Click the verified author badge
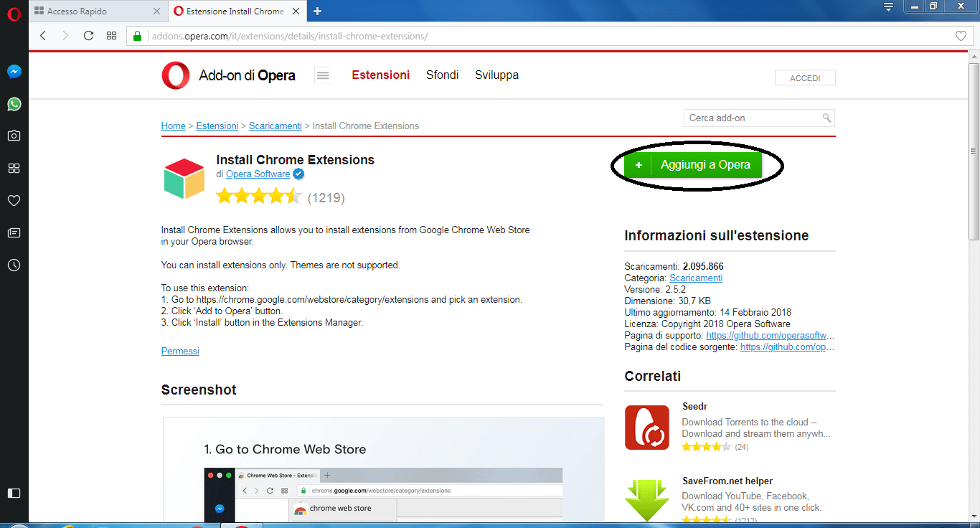 coord(298,174)
